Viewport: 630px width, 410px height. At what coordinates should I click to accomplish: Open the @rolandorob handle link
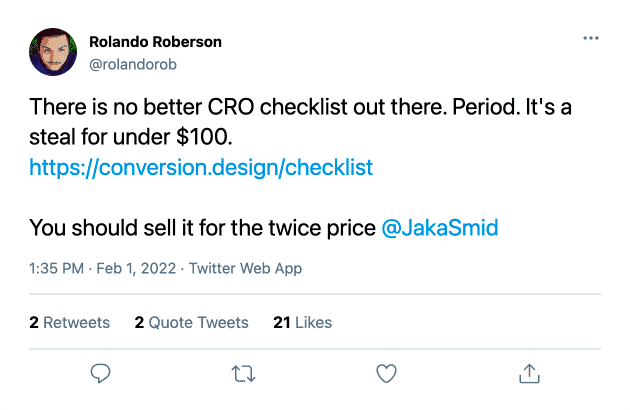[133, 64]
